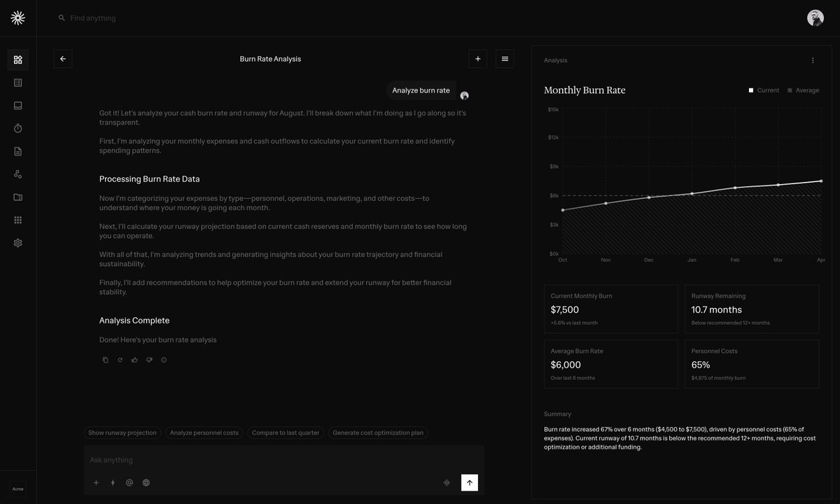Click the Jan data point on chart
Image resolution: width=840 pixels, height=504 pixels.
(x=692, y=193)
